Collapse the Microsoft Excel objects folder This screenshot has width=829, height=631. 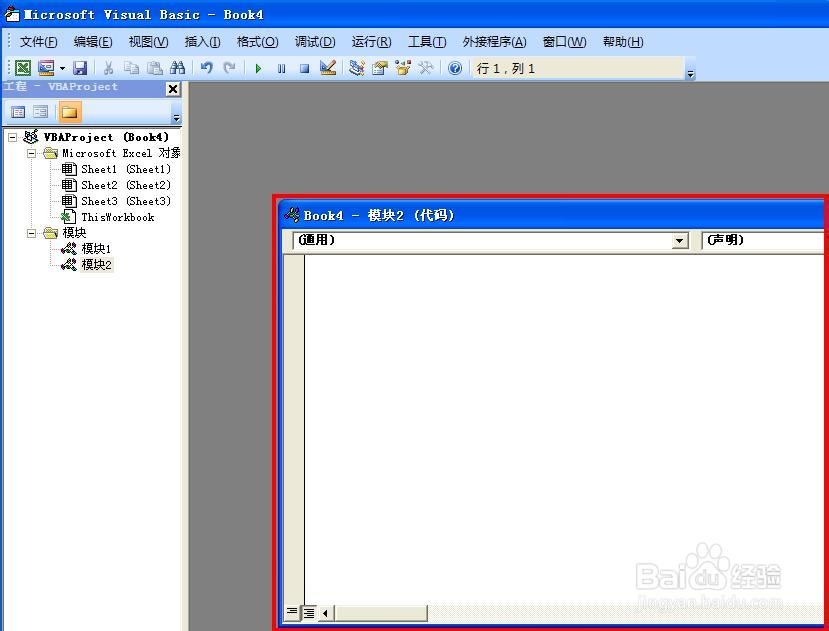[x=32, y=153]
